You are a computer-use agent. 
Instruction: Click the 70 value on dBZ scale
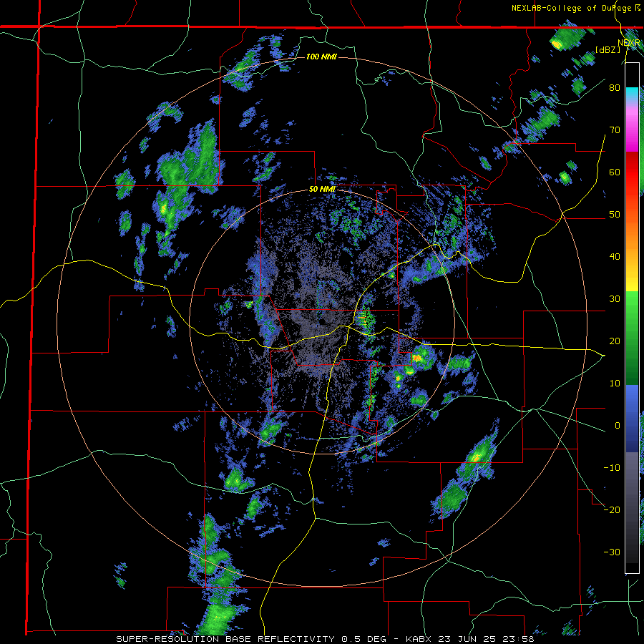[x=615, y=130]
